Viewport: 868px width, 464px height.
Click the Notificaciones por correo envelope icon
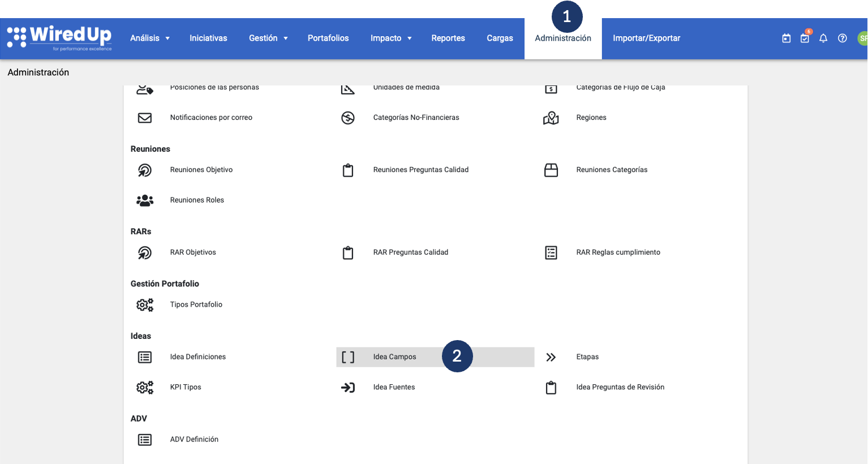(145, 118)
